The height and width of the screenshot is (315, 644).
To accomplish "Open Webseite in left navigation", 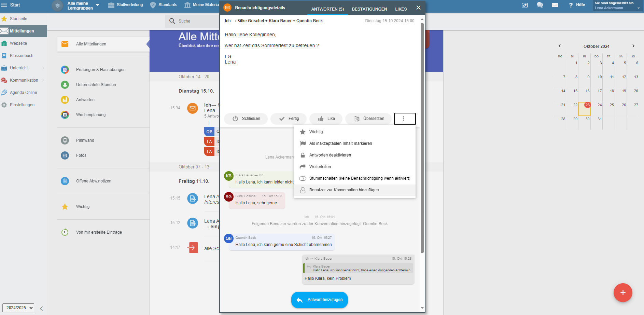I will pos(23,43).
